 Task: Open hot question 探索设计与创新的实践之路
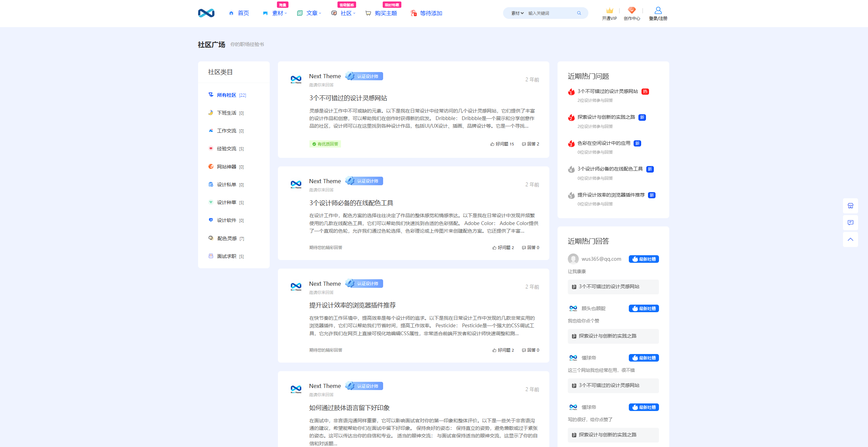(x=606, y=117)
